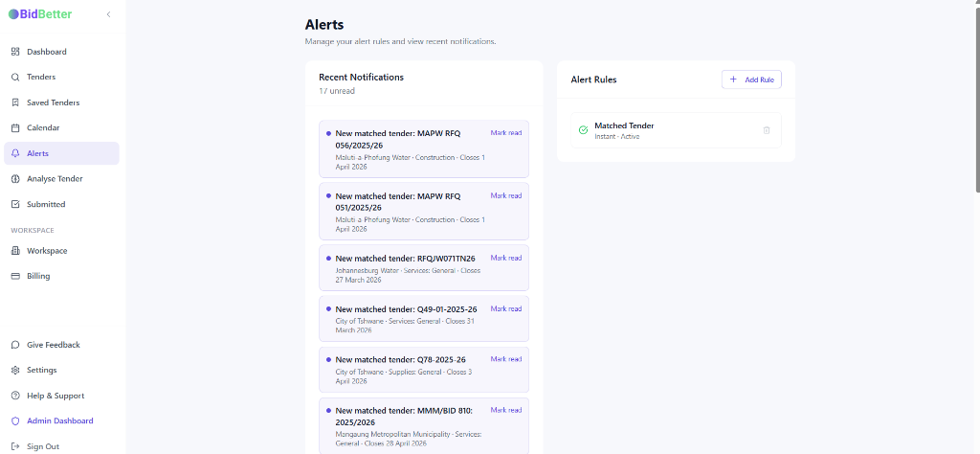
Task: Open Settings in the sidebar
Action: [x=61, y=371]
